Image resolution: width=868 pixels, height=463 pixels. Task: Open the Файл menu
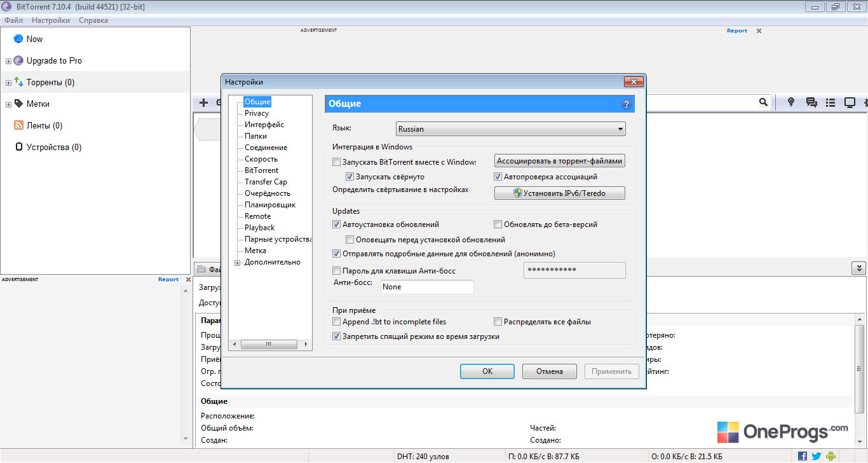point(13,20)
